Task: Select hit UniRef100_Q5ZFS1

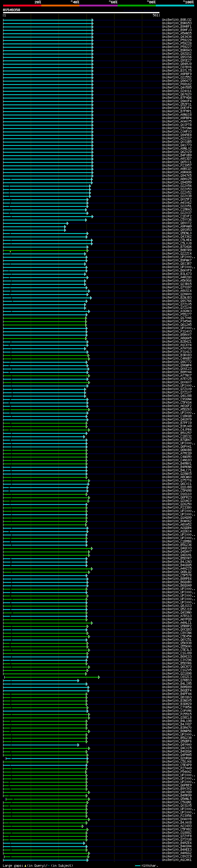Action: coord(177,104)
